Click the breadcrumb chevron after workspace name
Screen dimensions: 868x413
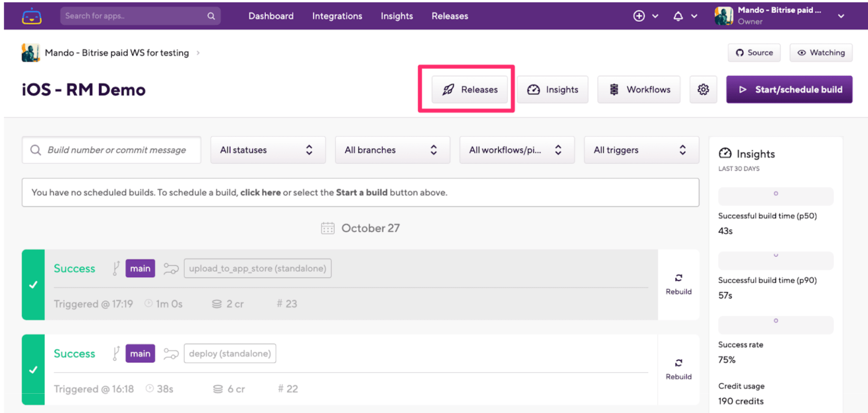[x=198, y=53]
